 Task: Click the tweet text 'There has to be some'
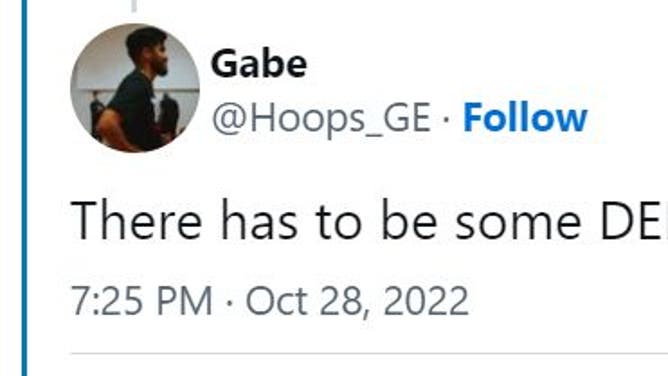coord(326,221)
